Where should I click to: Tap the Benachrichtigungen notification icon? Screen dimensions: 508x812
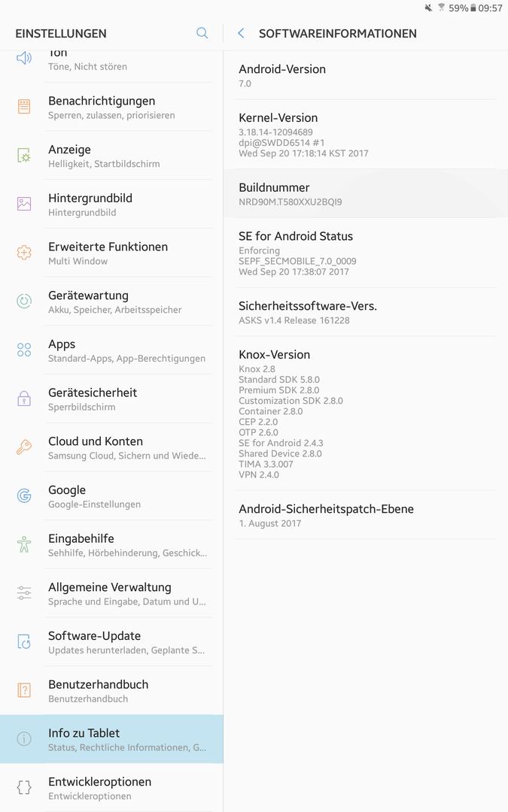(24, 106)
